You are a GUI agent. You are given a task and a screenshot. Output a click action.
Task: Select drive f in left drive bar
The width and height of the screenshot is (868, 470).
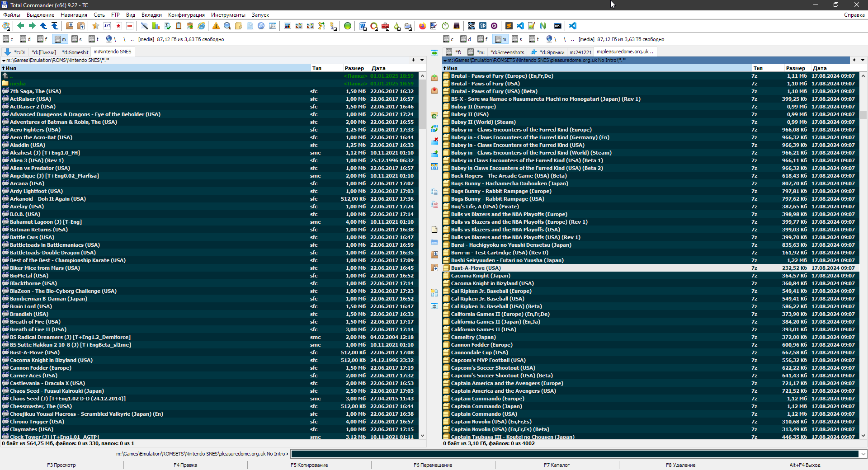[x=42, y=39]
